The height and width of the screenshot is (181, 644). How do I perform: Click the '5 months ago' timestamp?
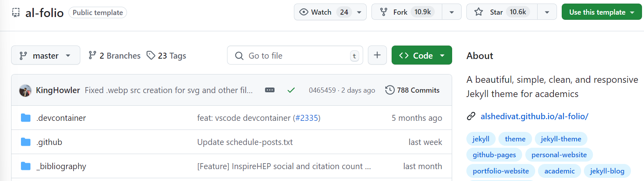point(417,118)
